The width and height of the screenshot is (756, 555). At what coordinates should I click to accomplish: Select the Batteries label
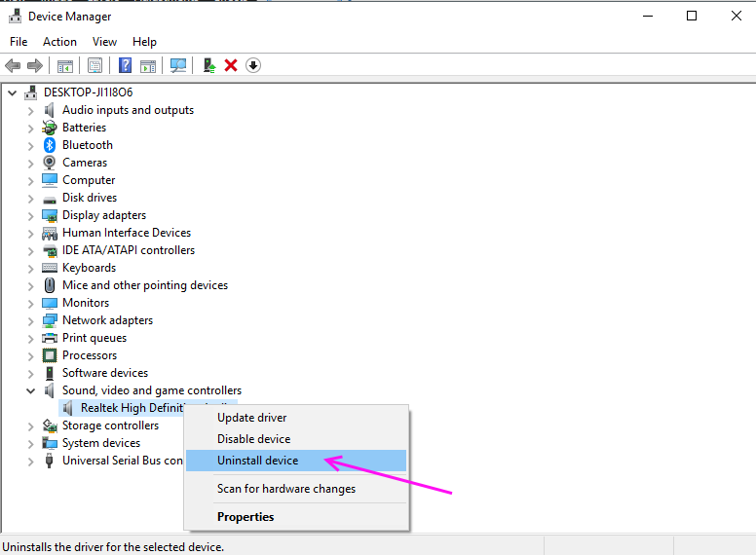[85, 128]
